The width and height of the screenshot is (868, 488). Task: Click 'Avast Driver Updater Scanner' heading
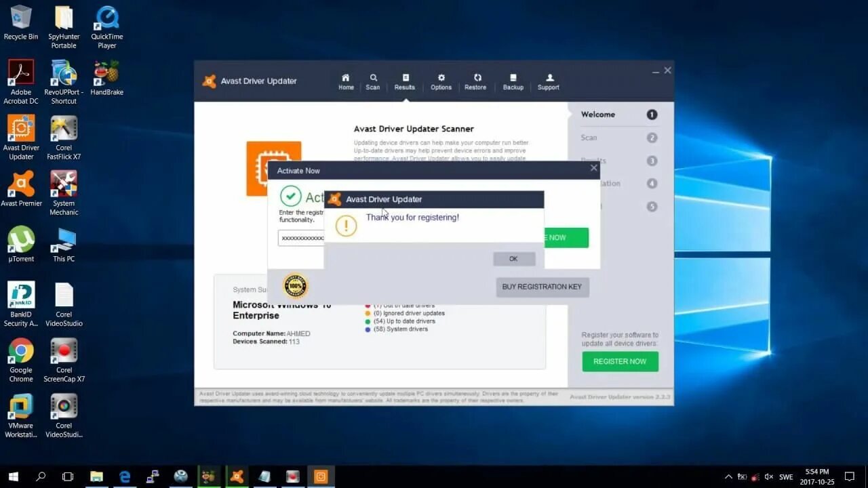click(x=414, y=129)
